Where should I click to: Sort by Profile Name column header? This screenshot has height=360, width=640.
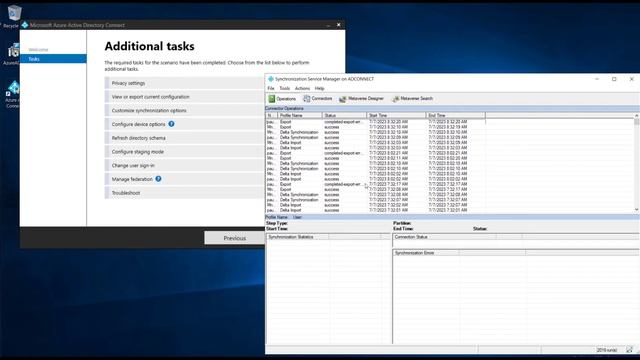[300, 116]
